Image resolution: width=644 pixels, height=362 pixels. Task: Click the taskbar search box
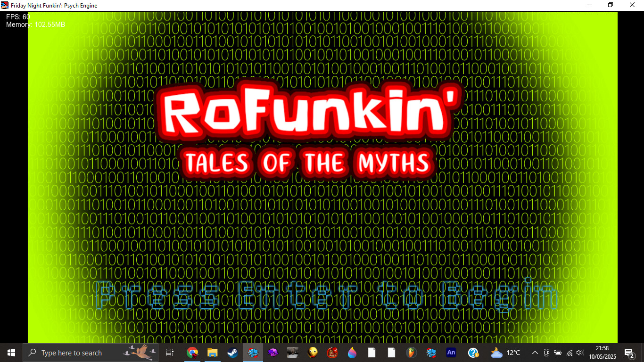pyautogui.click(x=91, y=353)
